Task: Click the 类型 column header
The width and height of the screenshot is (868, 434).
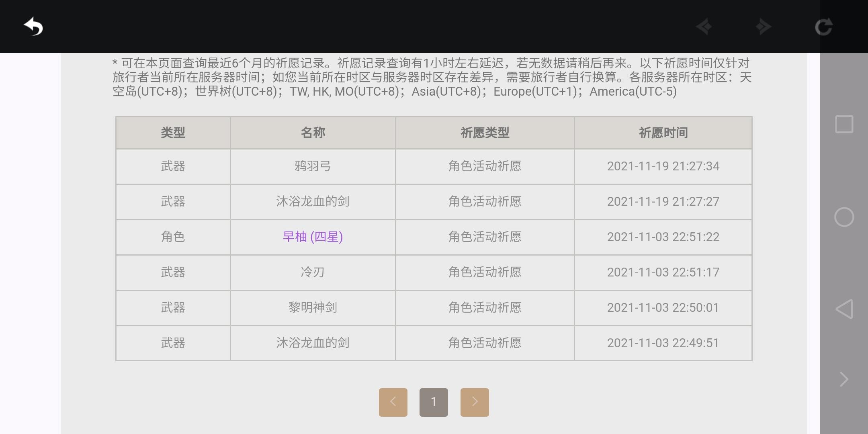Action: [x=173, y=133]
